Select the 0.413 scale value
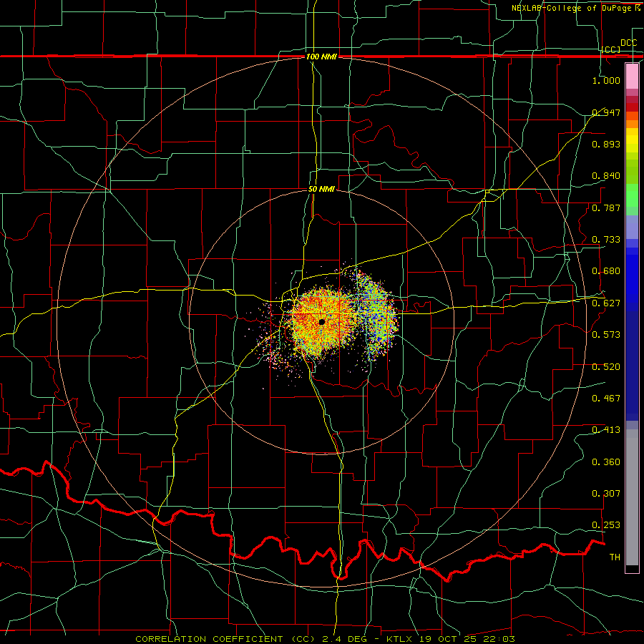The image size is (644, 644). coord(606,430)
